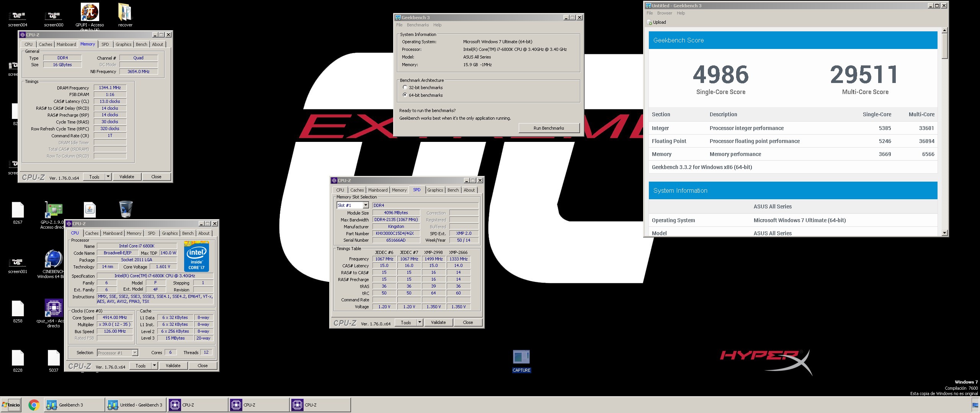The height and width of the screenshot is (413, 980).
Task: Switch to Bench tab in CPU-Z Memory window
Action: coord(141,44)
